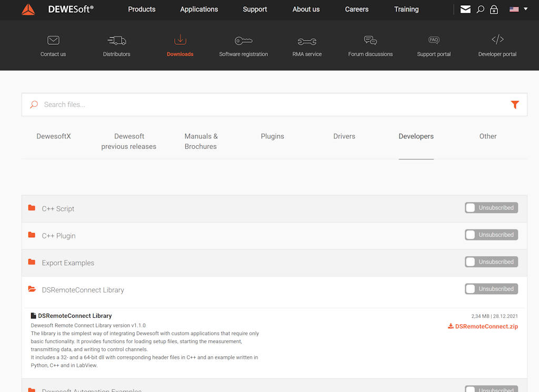Click the '2,34 MB | 28.12.2021' file info

point(494,316)
